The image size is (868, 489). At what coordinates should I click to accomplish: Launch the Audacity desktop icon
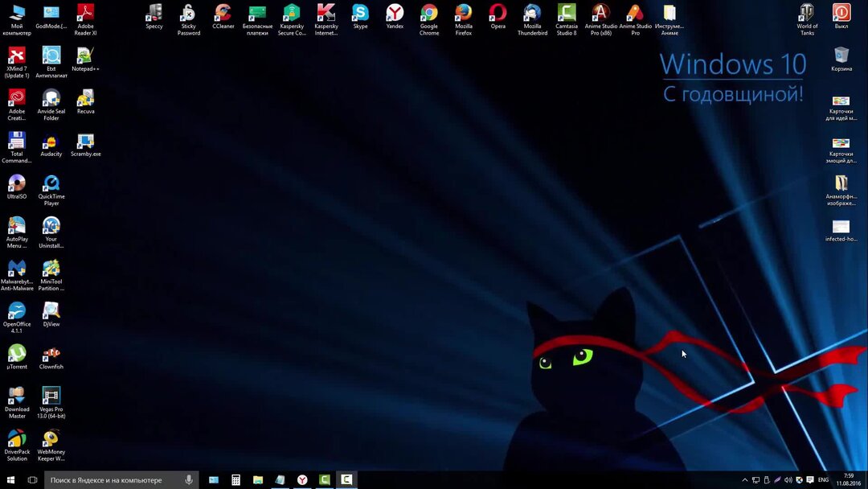click(51, 145)
